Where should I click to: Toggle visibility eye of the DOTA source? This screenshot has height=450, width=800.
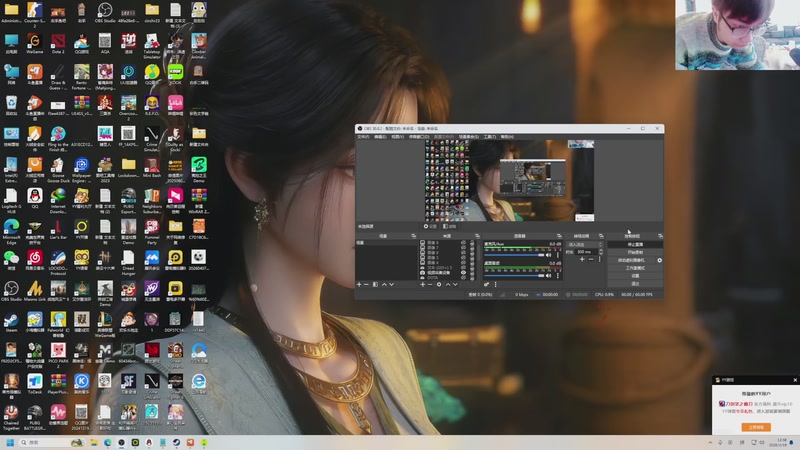point(463,277)
